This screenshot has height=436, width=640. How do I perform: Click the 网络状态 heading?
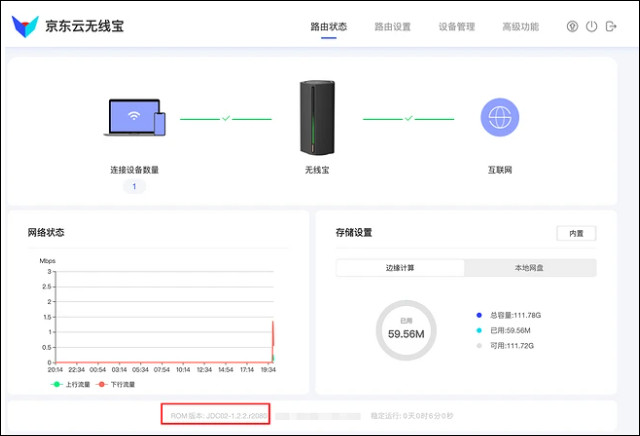point(46,232)
